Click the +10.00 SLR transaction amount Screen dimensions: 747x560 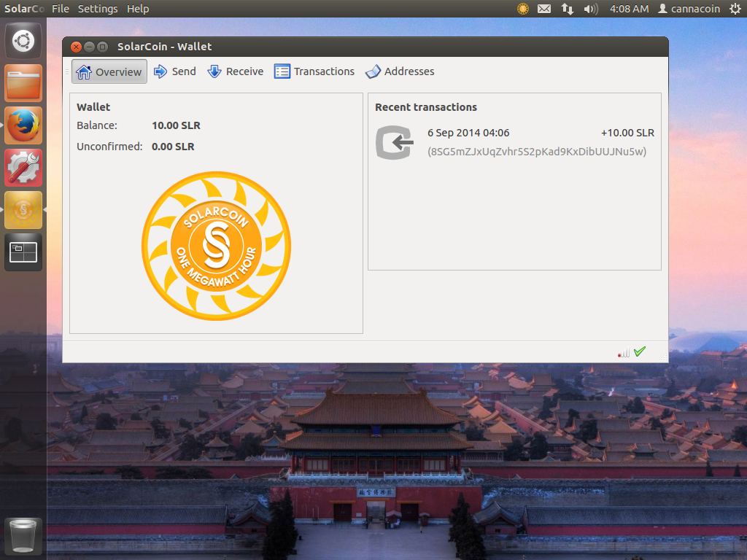(x=627, y=133)
